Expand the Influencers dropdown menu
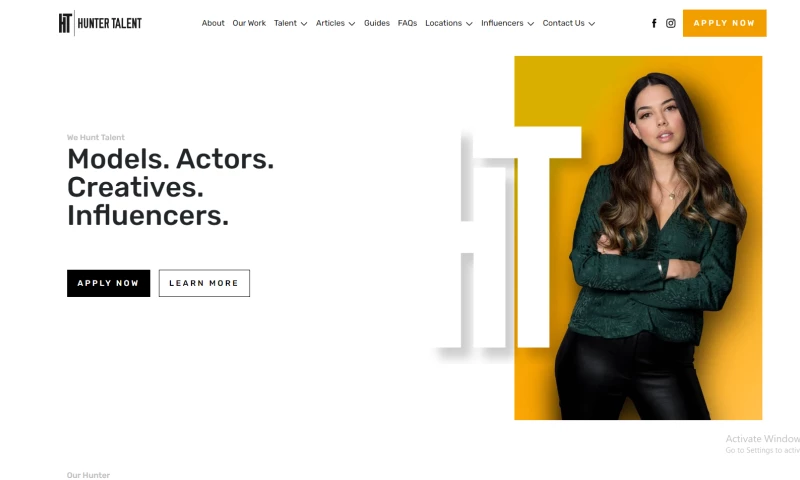Image resolution: width=800 pixels, height=480 pixels. (x=508, y=23)
